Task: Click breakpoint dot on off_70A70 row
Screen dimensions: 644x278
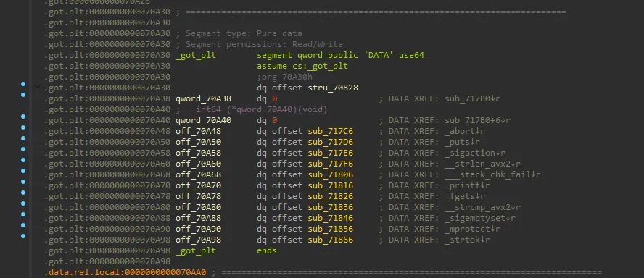Action: click(23, 182)
